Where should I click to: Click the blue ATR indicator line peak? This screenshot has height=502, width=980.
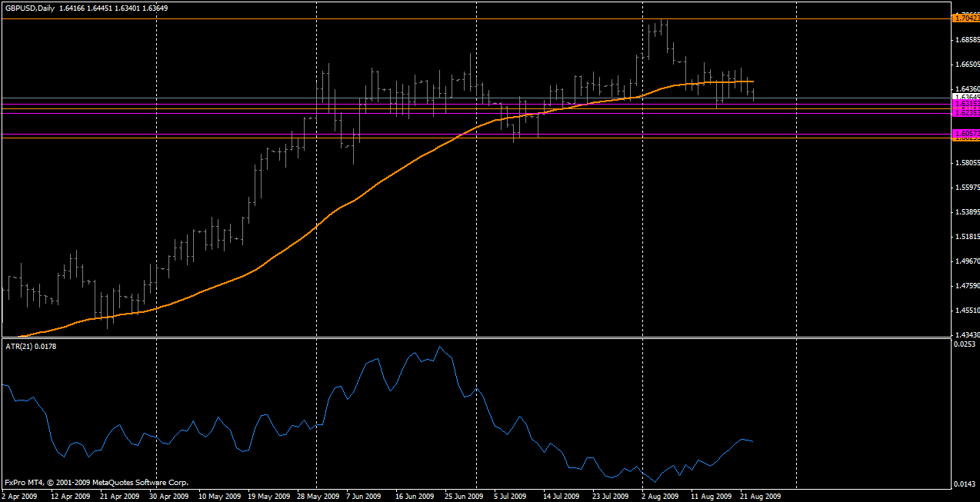pos(438,347)
